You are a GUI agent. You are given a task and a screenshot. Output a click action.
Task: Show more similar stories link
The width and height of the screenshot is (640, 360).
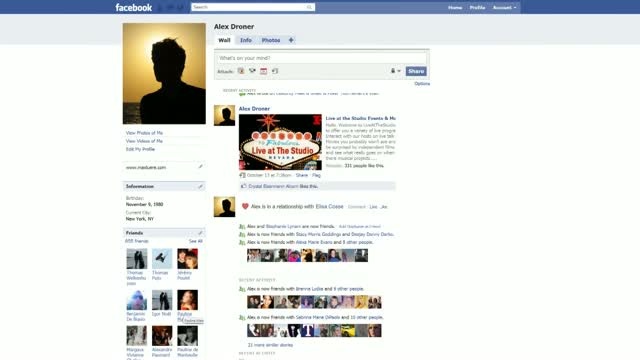click(x=270, y=345)
